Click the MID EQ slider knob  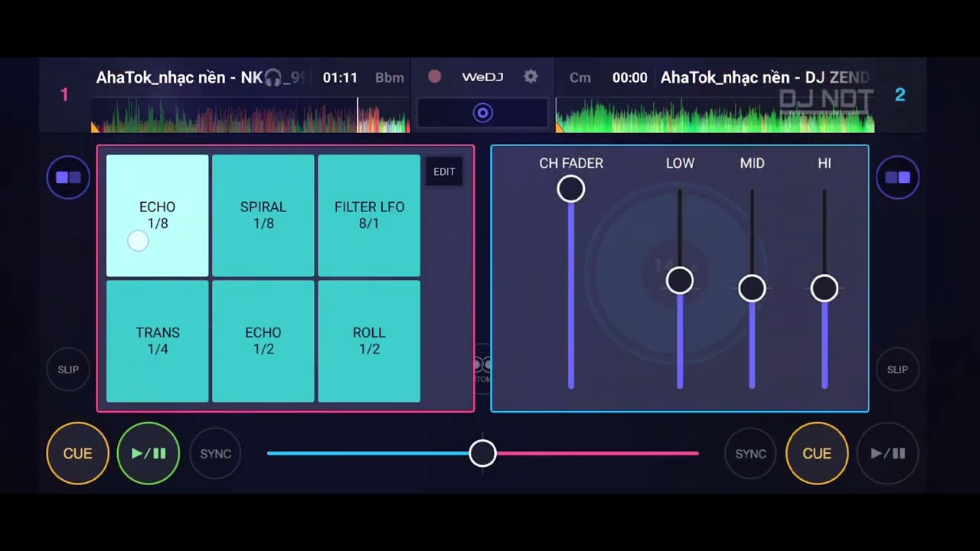point(752,289)
